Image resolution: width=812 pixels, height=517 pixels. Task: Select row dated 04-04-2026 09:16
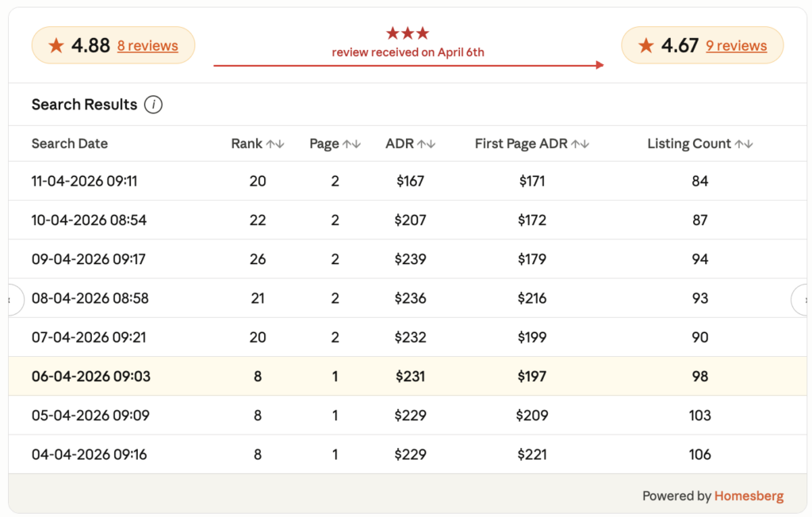408,454
